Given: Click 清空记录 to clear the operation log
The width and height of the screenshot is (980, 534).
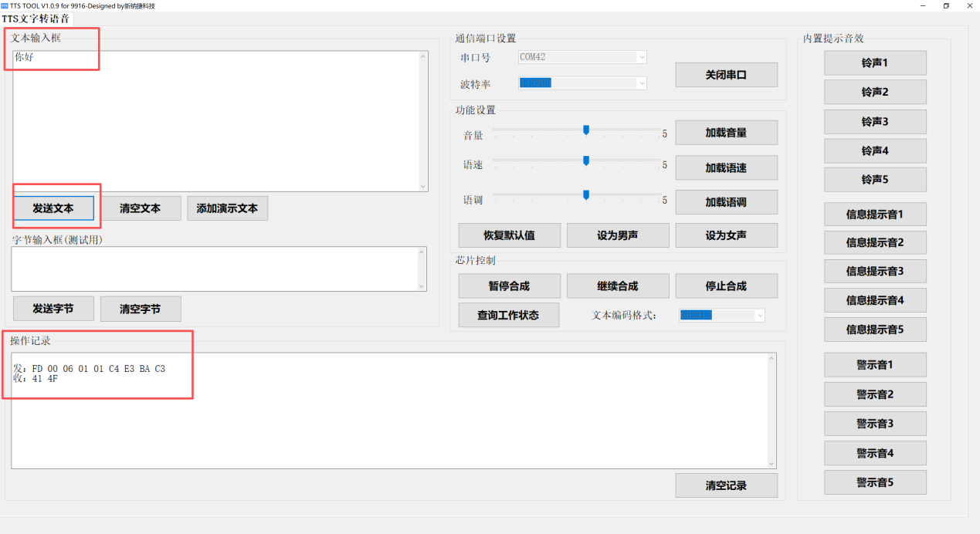Looking at the screenshot, I should 725,485.
